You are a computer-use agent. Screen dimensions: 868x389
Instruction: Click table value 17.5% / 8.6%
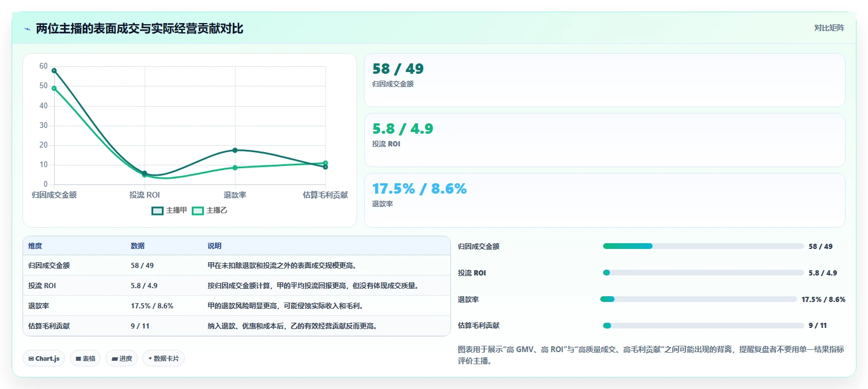tap(152, 305)
